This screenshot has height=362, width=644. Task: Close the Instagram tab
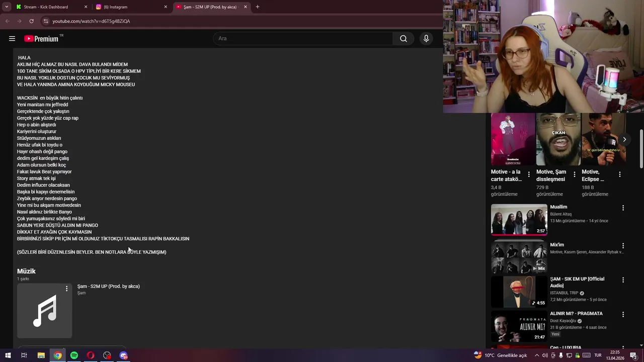click(x=166, y=7)
